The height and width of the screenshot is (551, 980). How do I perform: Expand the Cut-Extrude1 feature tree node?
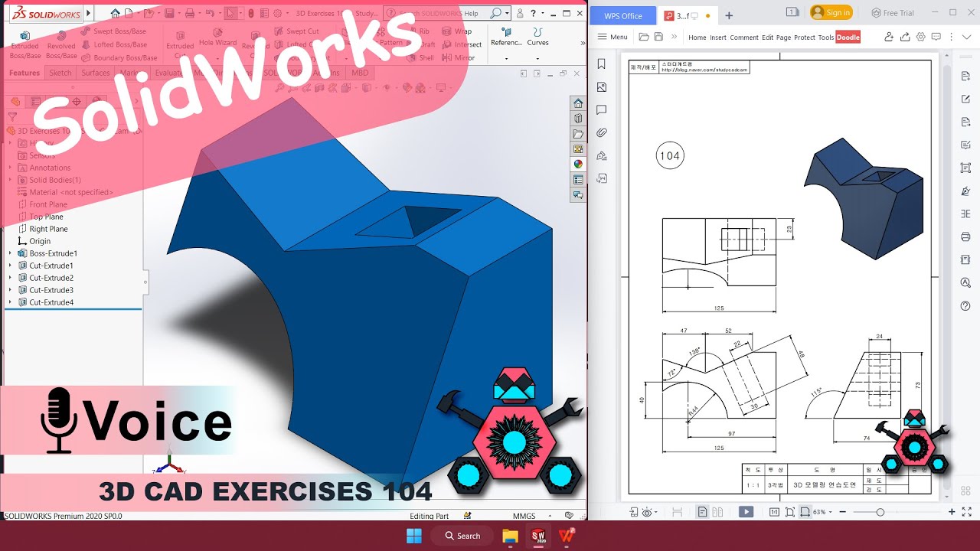[x=10, y=266]
